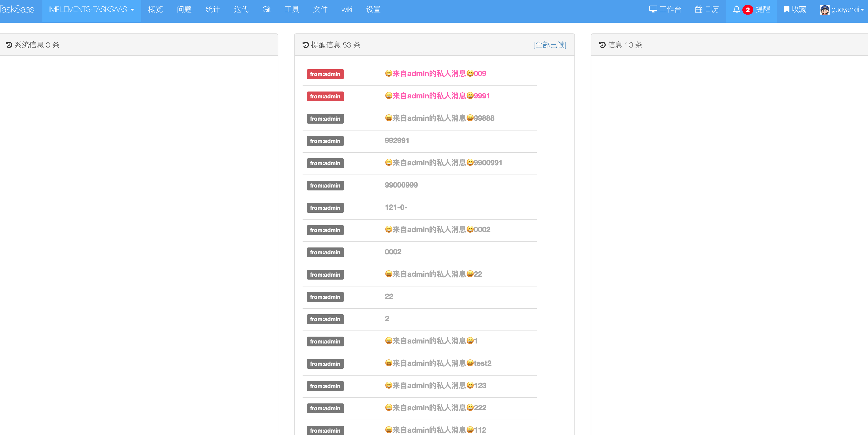The width and height of the screenshot is (868, 435).
Task: Click the TaskSaas brand logo
Action: click(x=17, y=10)
